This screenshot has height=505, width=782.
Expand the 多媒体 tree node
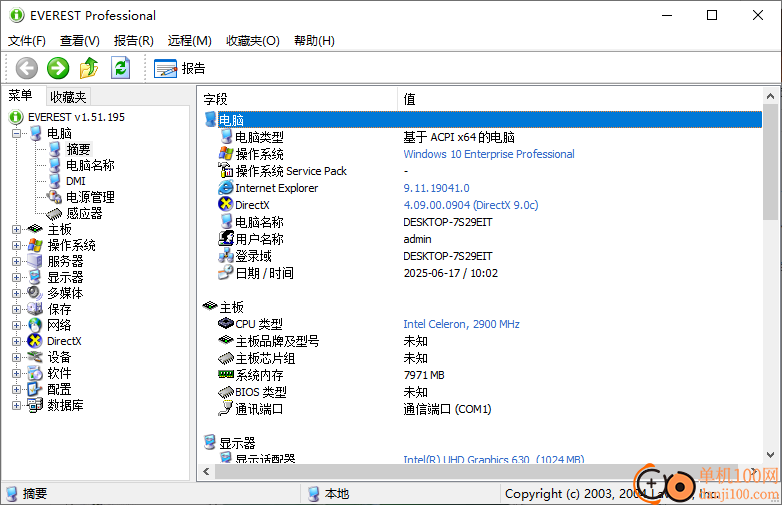(x=16, y=293)
